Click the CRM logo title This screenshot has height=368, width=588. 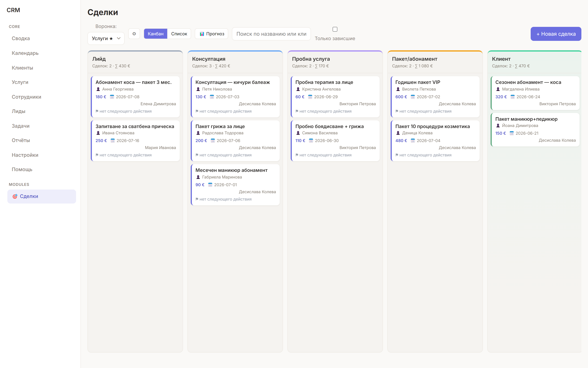click(13, 10)
